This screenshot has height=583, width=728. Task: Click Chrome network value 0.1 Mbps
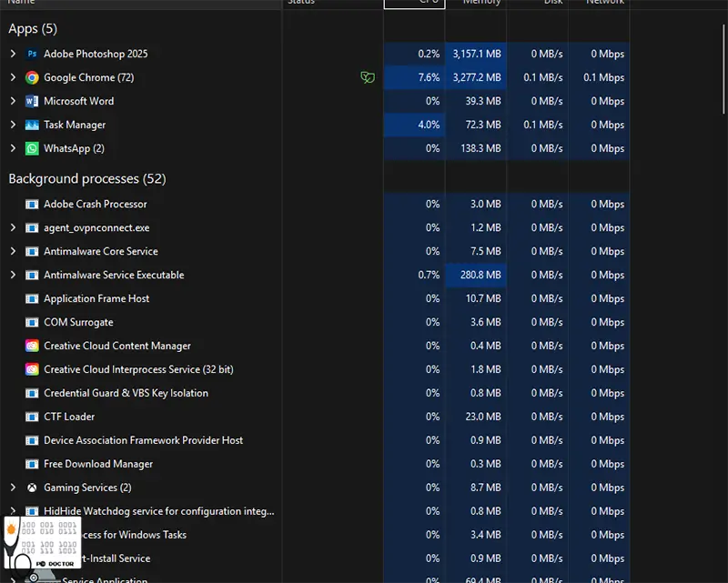pos(603,77)
